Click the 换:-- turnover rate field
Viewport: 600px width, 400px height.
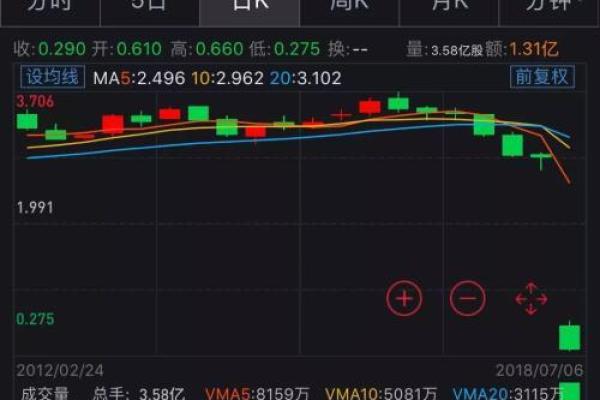point(348,49)
